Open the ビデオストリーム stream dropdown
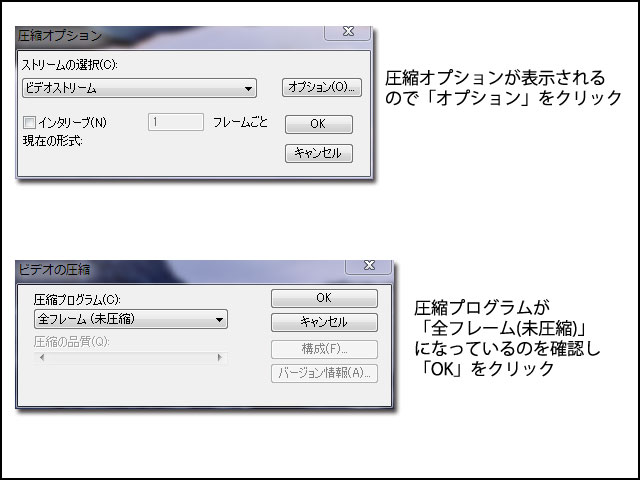Screen dimensions: 640x480 [139, 88]
